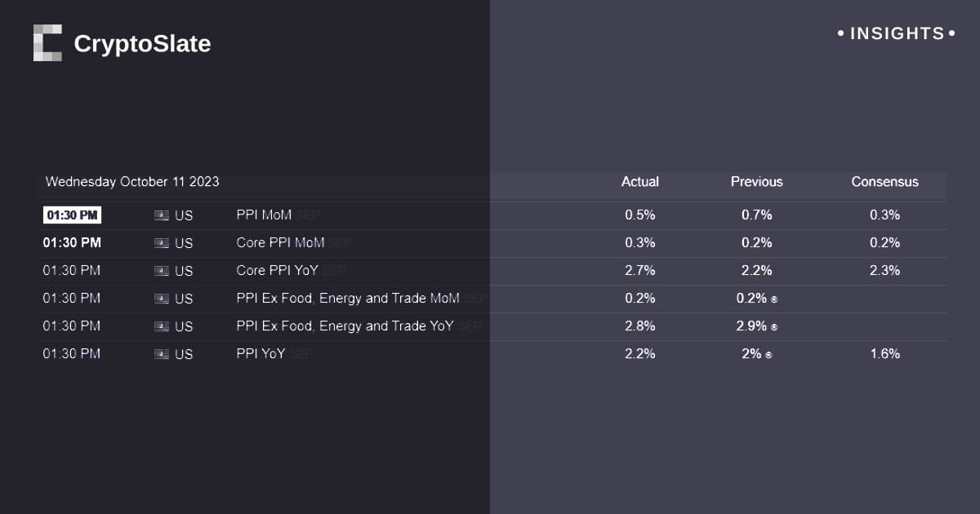Screen dimensions: 980x514
Task: Click the highlighted 01:30 PM time badge
Action: [72, 215]
